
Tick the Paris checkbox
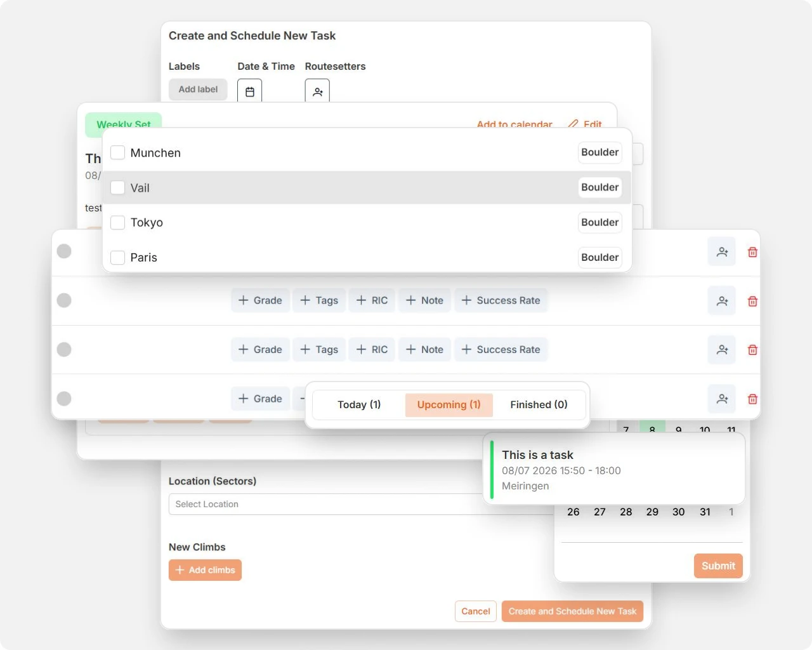point(117,257)
